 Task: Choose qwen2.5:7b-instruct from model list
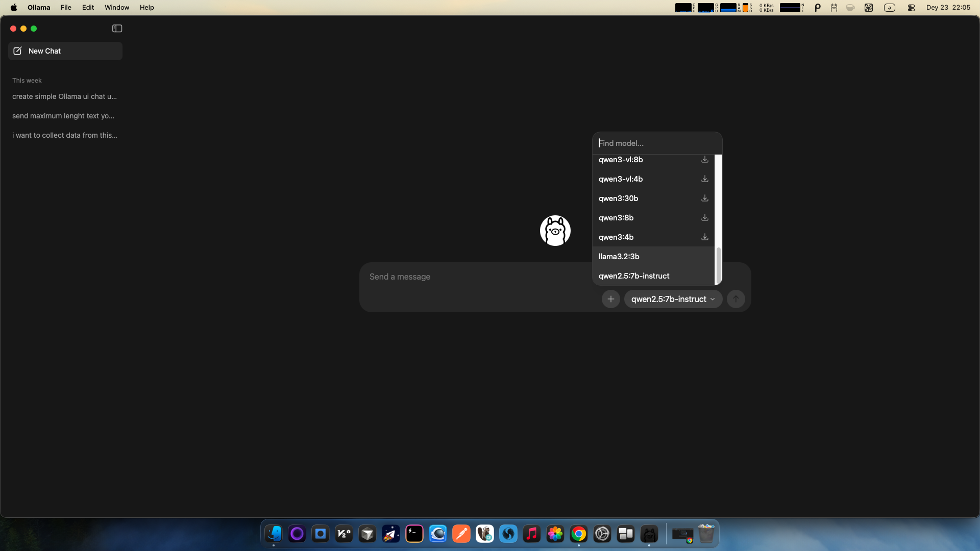click(x=634, y=276)
